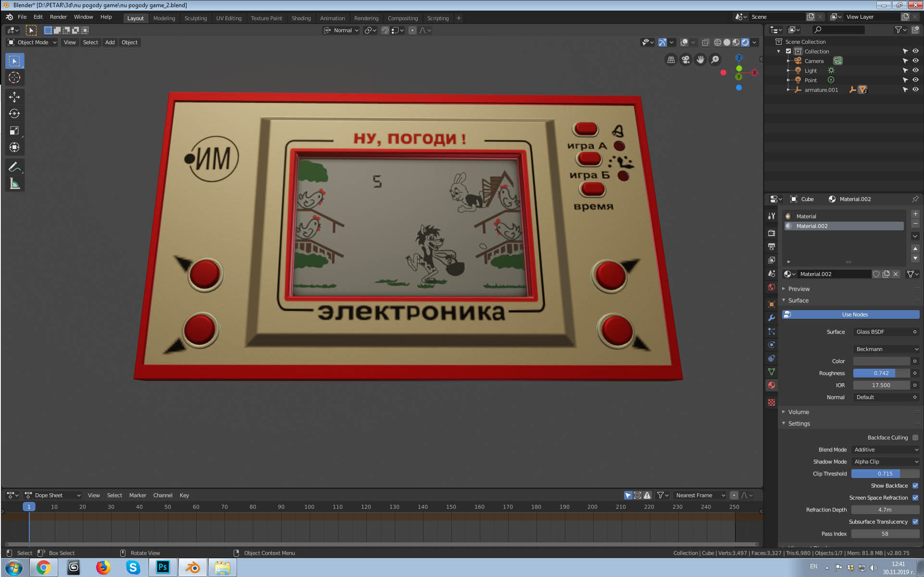This screenshot has height=577, width=924.
Task: Select the Material.002 slot
Action: pos(844,226)
